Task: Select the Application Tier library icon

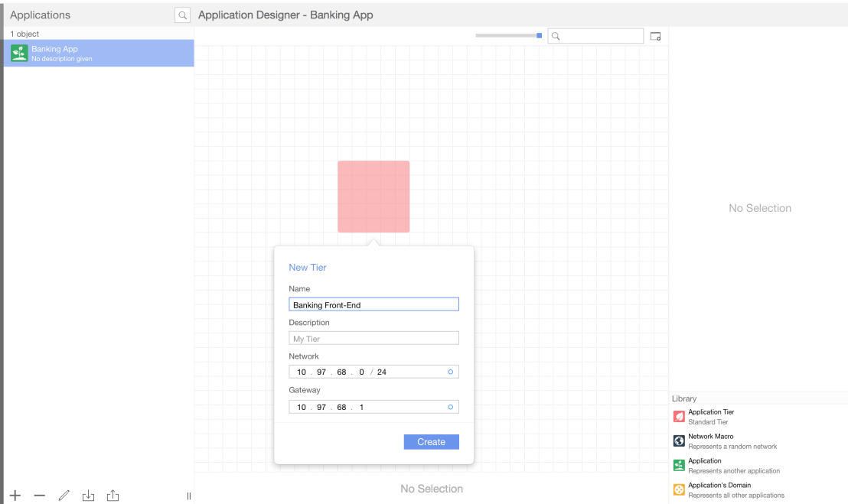Action: click(679, 417)
